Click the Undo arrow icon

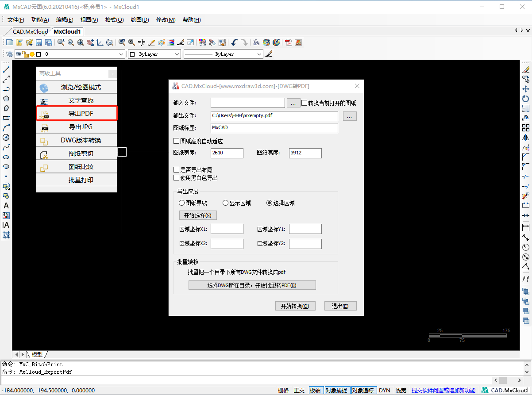tap(234, 42)
